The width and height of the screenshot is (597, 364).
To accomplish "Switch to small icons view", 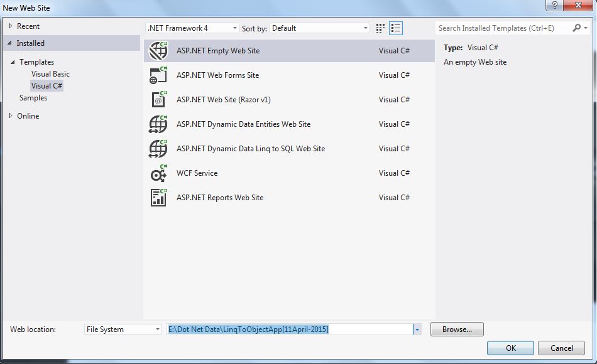I will (380, 28).
